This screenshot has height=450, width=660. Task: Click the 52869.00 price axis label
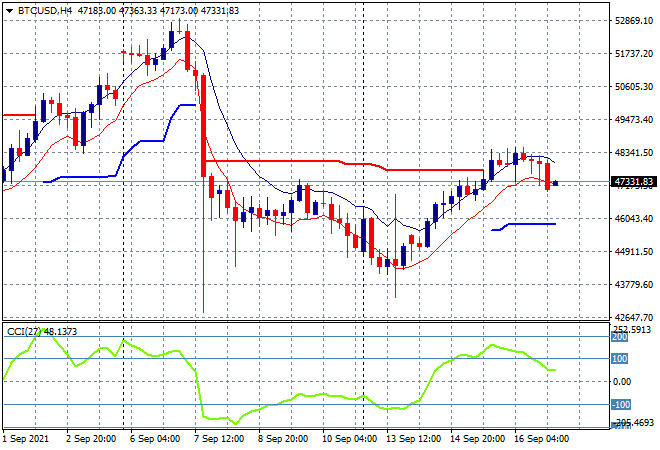pyautogui.click(x=632, y=20)
